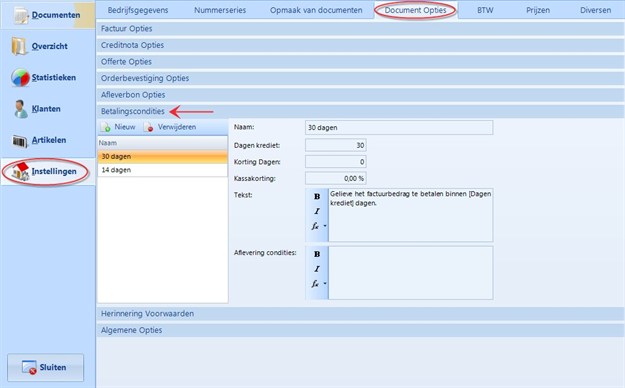Open the Diversen tab
The height and width of the screenshot is (388, 625).
[596, 10]
